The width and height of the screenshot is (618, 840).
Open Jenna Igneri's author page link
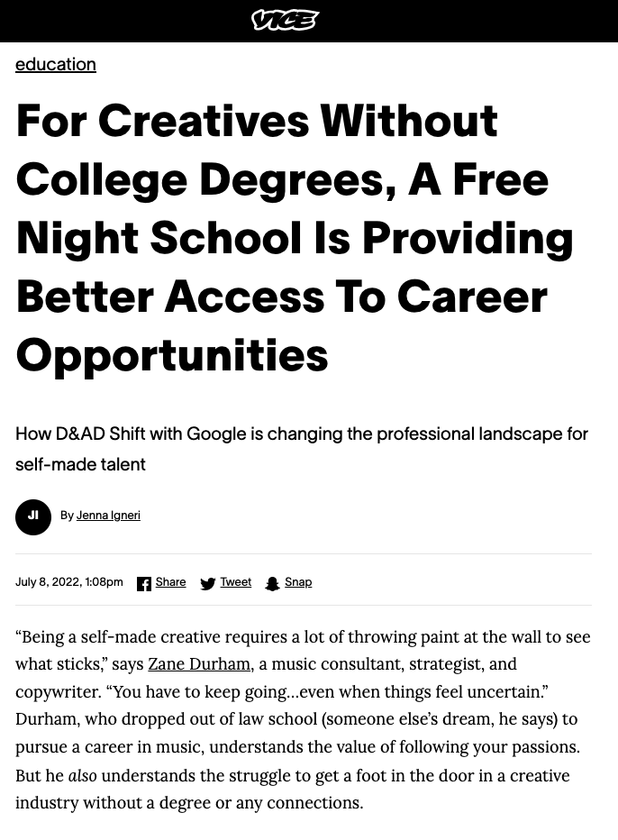click(108, 516)
